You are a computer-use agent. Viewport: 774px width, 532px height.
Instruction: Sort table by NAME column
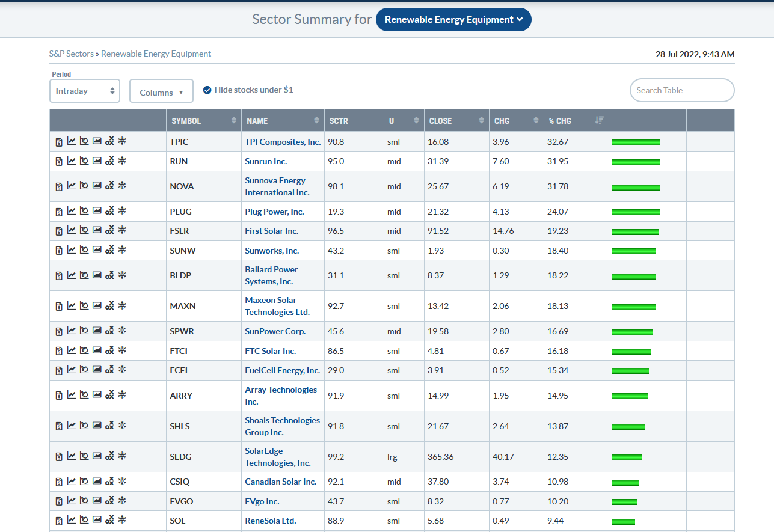(283, 120)
